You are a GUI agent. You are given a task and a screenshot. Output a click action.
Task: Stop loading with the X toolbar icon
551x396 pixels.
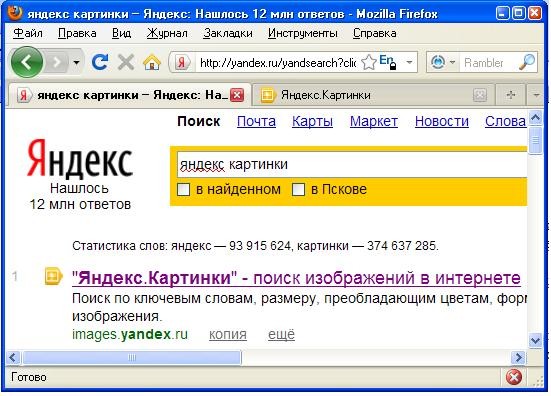[126, 63]
